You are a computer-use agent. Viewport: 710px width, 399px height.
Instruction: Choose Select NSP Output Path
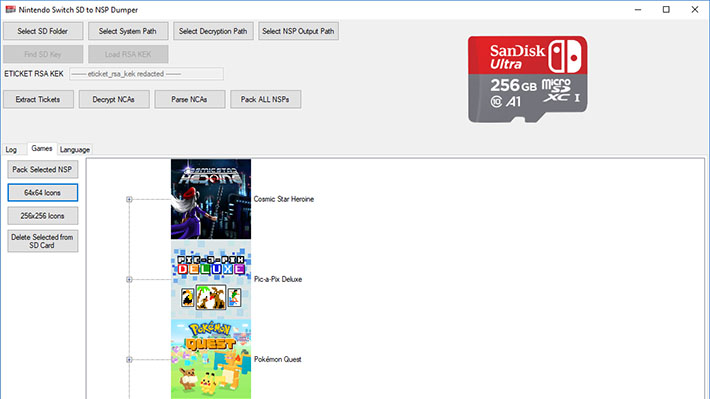point(298,31)
